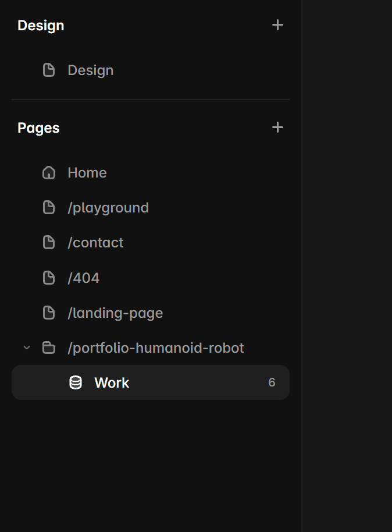Select the /portfolio-humanoid-robot folder label
The image size is (392, 532).
click(156, 347)
